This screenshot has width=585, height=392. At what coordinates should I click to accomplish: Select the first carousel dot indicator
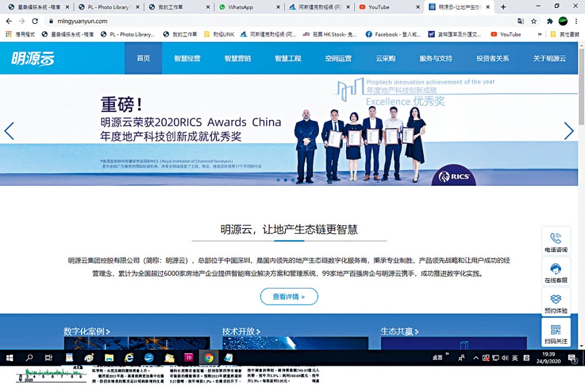(278, 180)
